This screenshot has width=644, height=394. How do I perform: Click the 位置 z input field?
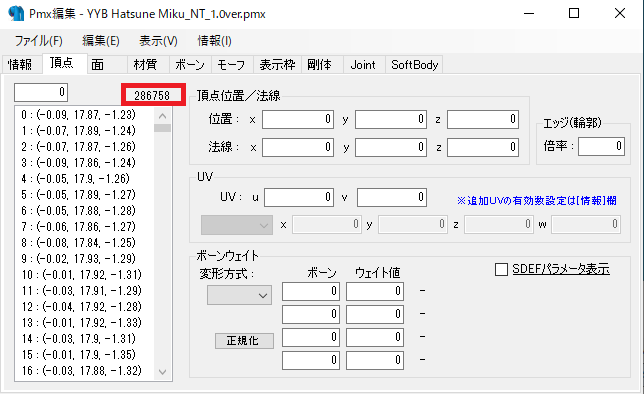click(483, 119)
